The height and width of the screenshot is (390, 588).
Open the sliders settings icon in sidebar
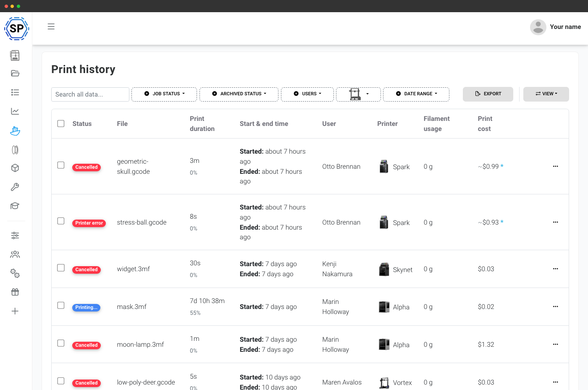[15, 236]
